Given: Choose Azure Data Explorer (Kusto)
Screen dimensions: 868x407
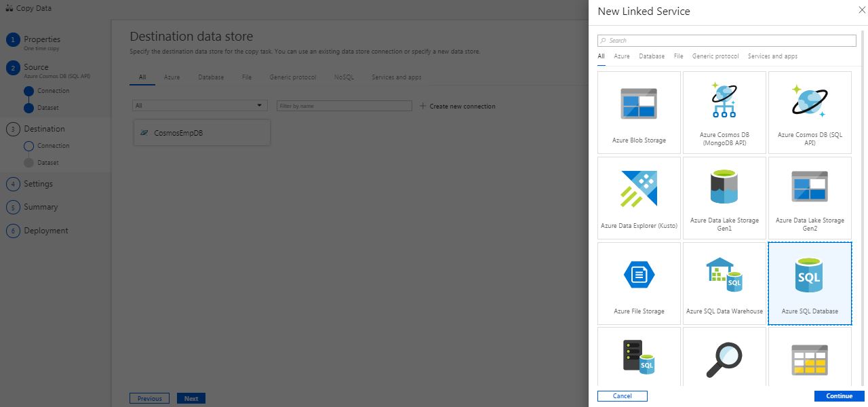Looking at the screenshot, I should [x=639, y=198].
